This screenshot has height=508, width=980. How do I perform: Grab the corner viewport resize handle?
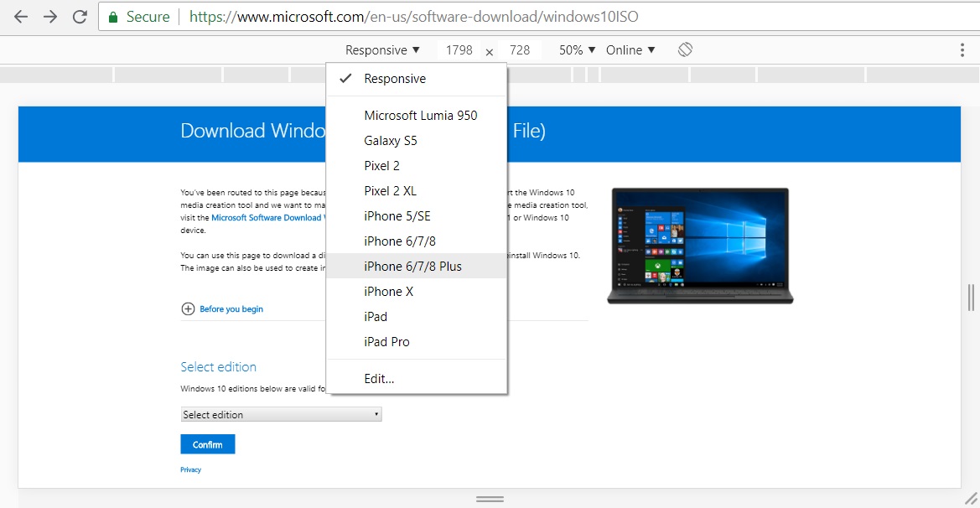tap(971, 499)
